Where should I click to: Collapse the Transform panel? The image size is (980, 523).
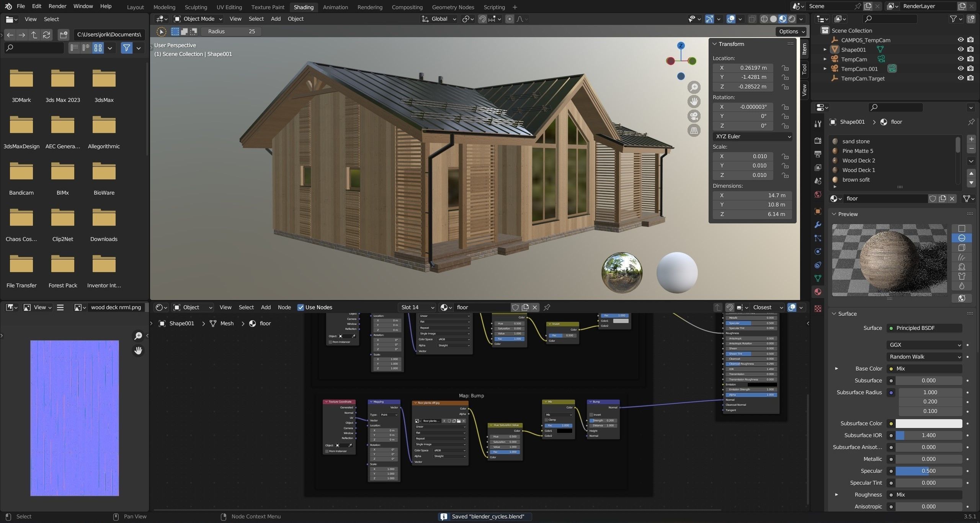tap(714, 44)
